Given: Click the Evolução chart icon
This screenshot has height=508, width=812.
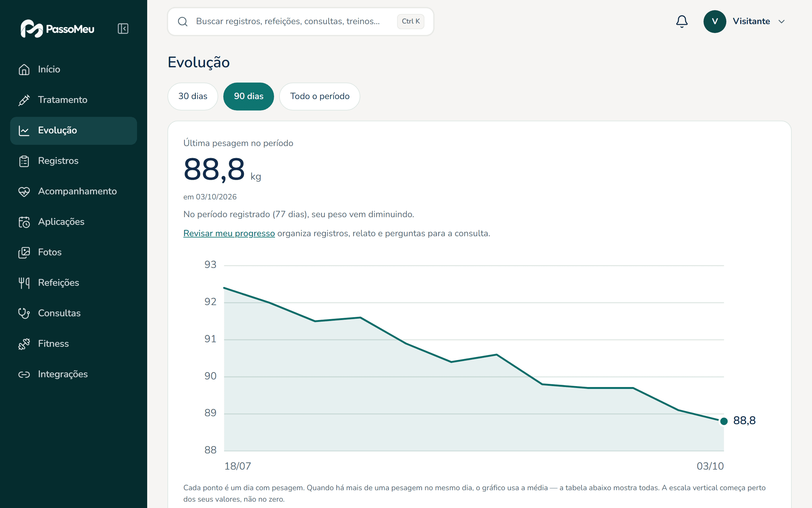Looking at the screenshot, I should [24, 130].
